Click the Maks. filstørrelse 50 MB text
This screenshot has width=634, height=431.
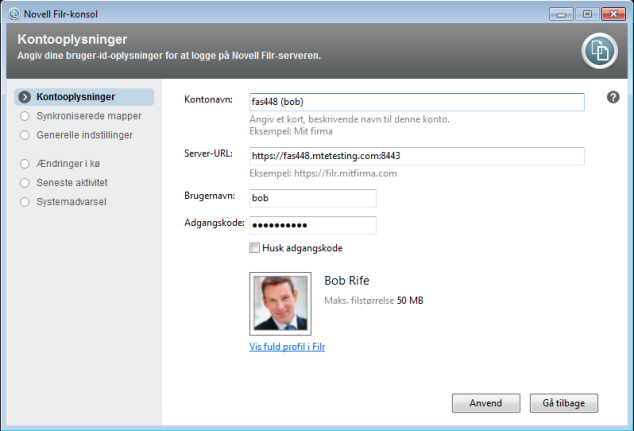[x=374, y=300]
